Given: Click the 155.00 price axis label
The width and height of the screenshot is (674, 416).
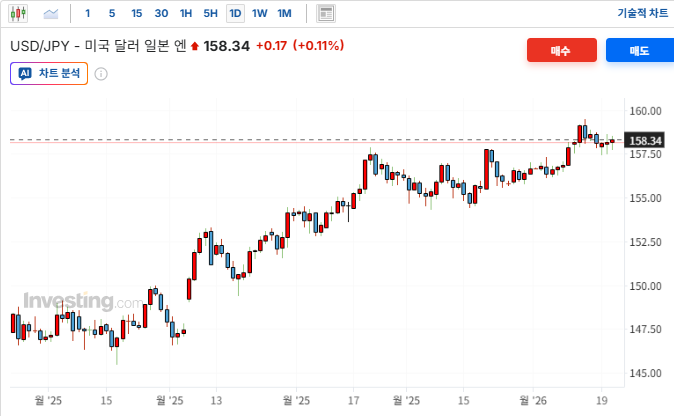Looking at the screenshot, I should (x=645, y=198).
